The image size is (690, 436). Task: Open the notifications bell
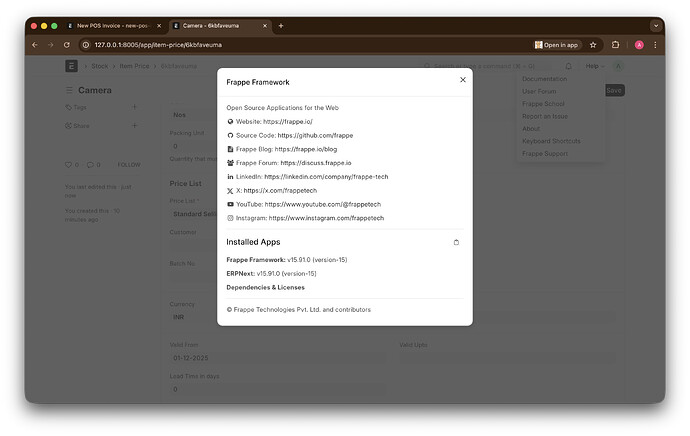(568, 66)
